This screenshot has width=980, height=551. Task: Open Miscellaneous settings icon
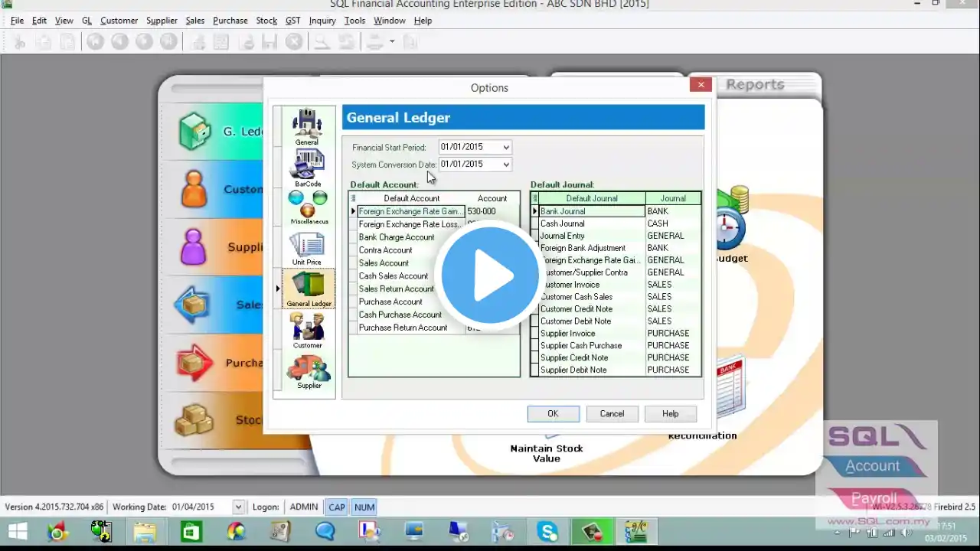[309, 207]
